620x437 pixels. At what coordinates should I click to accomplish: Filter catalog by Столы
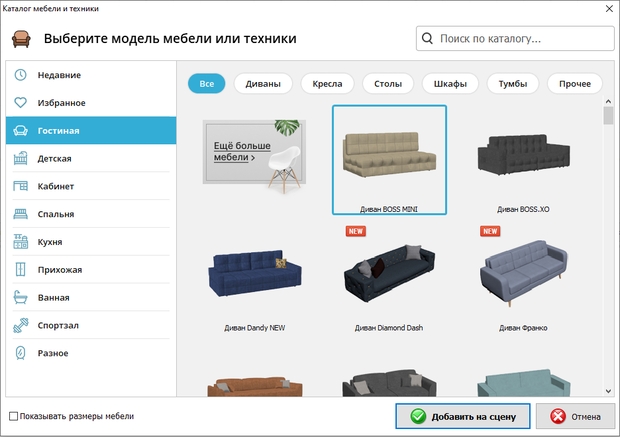point(388,83)
